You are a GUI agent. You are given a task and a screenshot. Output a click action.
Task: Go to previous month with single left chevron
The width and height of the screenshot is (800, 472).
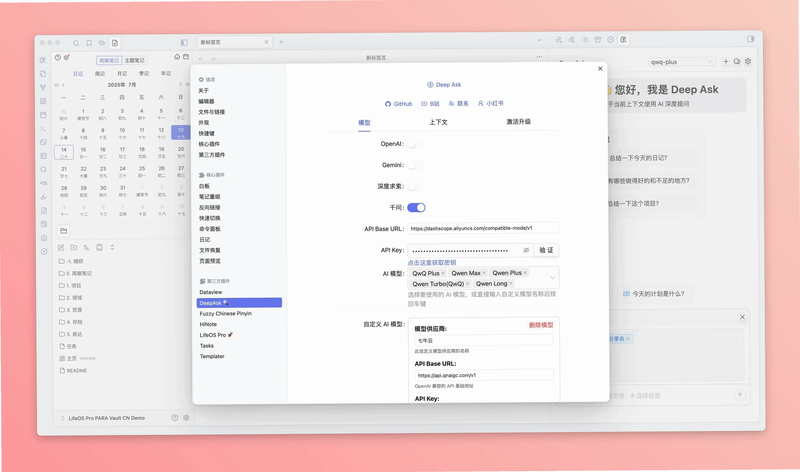tap(64, 85)
